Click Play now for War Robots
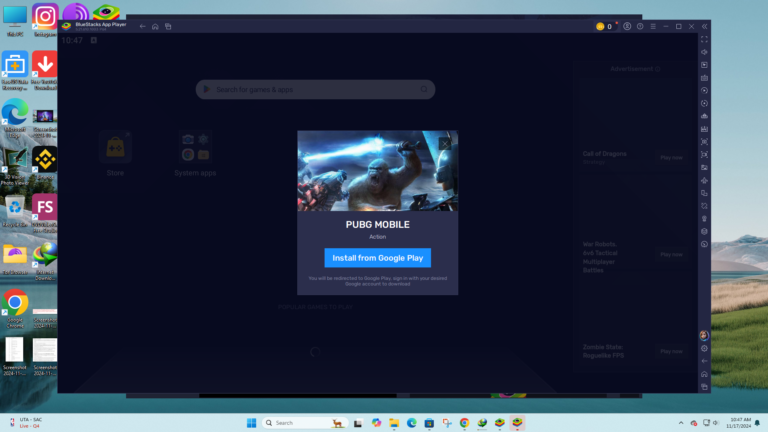 671,255
